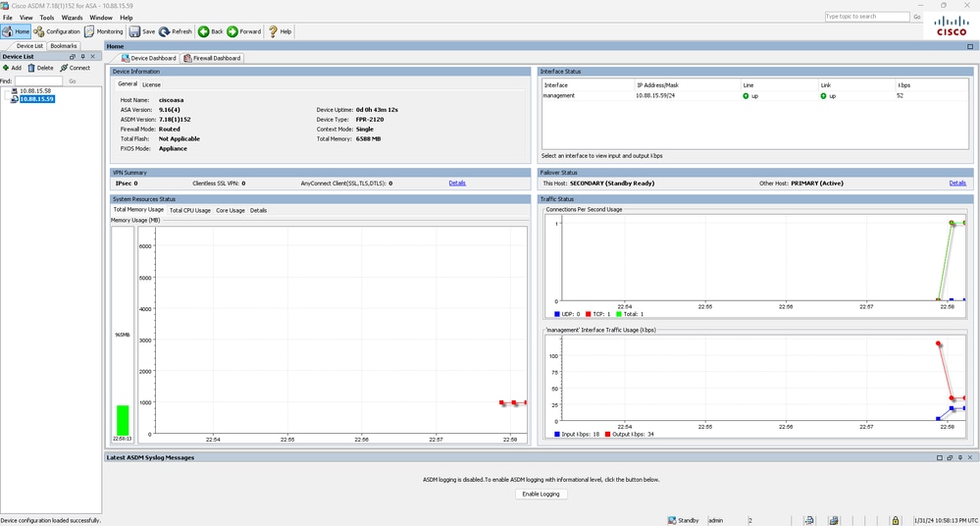This screenshot has width=980, height=526.
Task: Click the admin user in status bar
Action: coord(715,520)
